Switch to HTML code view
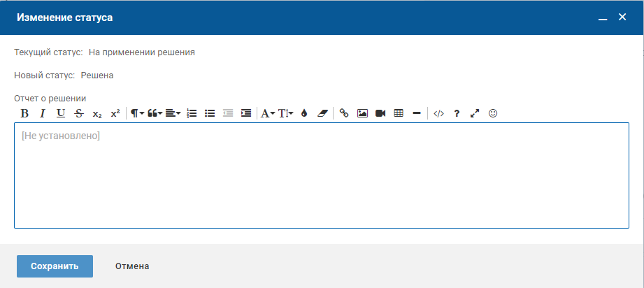 438,113
